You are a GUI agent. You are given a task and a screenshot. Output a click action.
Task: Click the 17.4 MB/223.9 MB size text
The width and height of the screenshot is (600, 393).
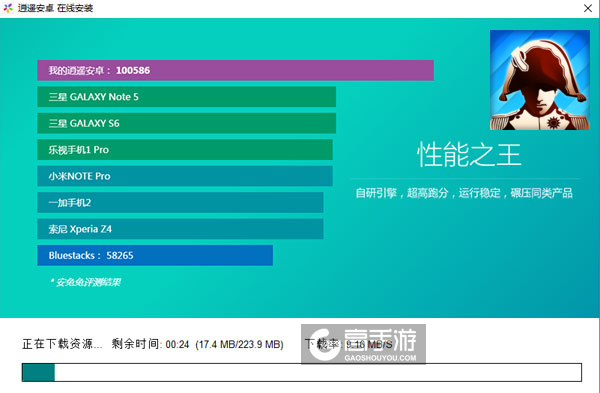240,344
